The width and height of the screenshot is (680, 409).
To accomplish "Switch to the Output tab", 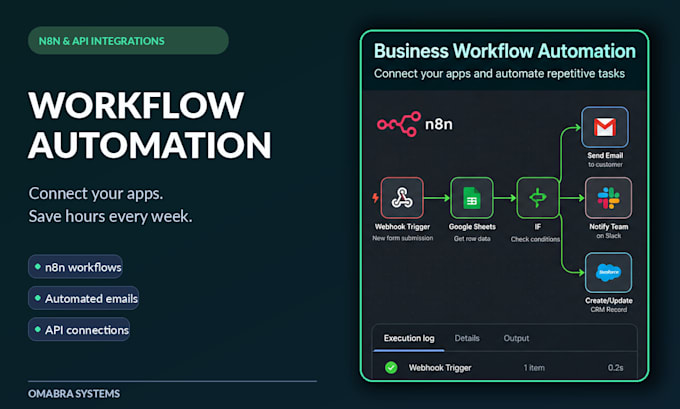I will pyautogui.click(x=516, y=338).
